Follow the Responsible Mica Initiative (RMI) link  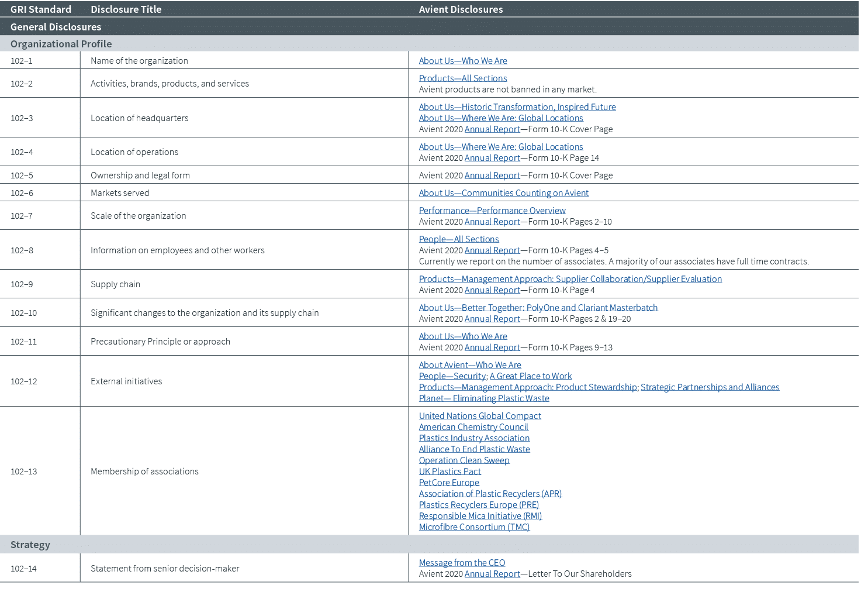coord(480,515)
